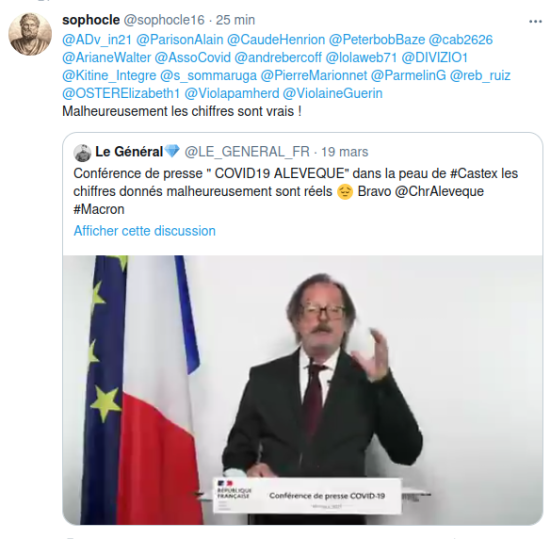Click the sophocle display name

click(91, 20)
